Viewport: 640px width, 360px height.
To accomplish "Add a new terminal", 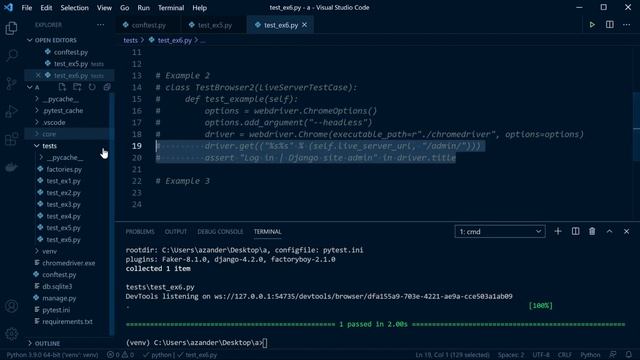I will (558, 231).
